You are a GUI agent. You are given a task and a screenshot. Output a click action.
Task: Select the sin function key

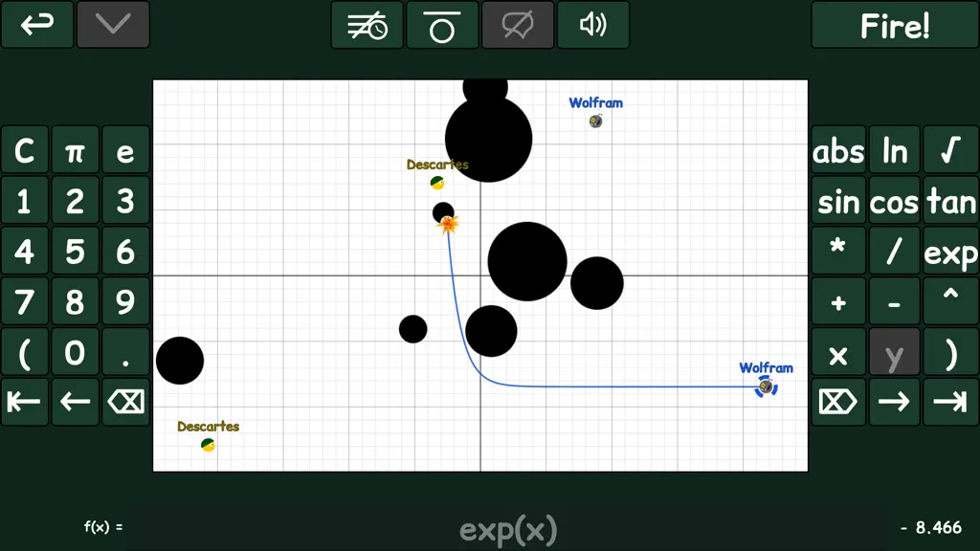point(838,201)
